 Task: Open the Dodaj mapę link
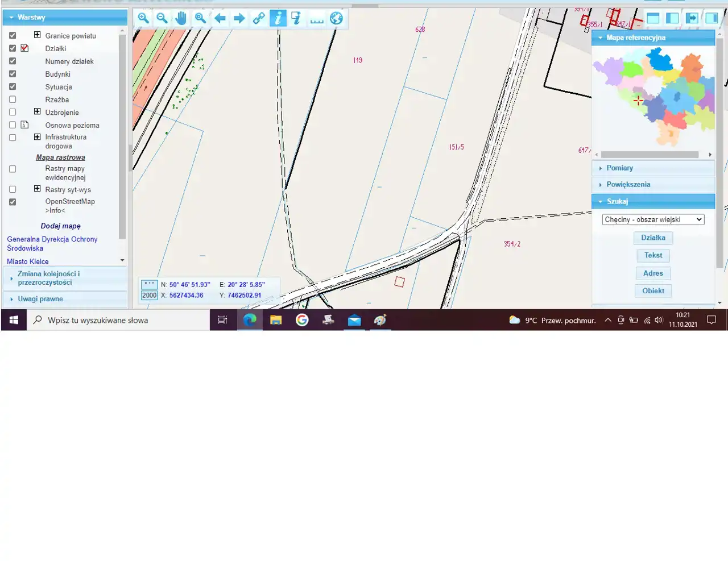(60, 226)
